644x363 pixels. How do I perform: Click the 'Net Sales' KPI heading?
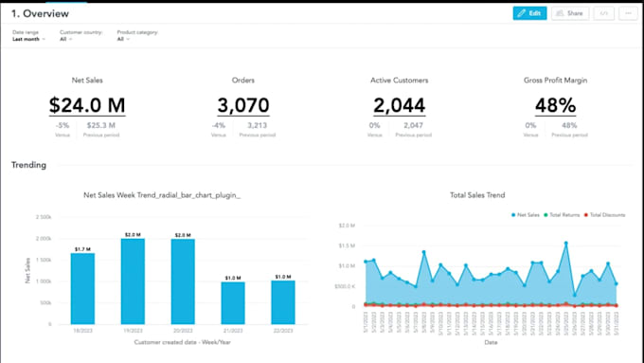pos(87,81)
